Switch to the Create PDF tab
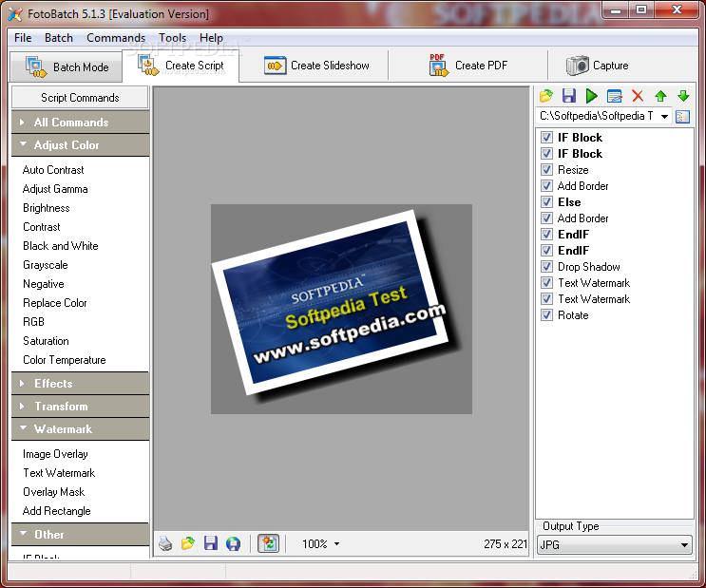 468,66
